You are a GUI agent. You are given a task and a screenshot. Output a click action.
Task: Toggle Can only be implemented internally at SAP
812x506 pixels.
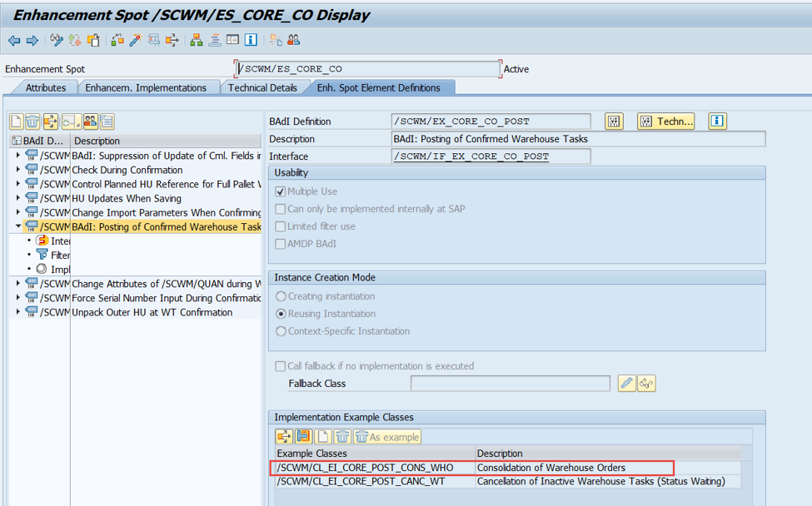tap(280, 209)
